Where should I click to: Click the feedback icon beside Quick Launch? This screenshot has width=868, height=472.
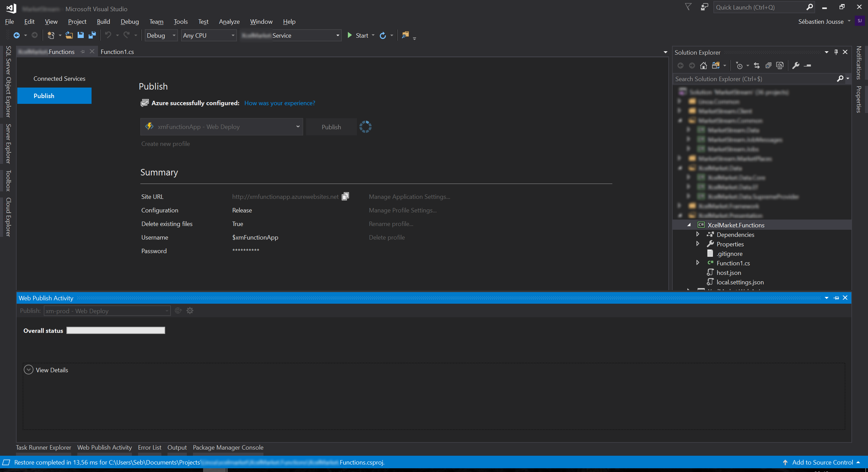pyautogui.click(x=704, y=7)
